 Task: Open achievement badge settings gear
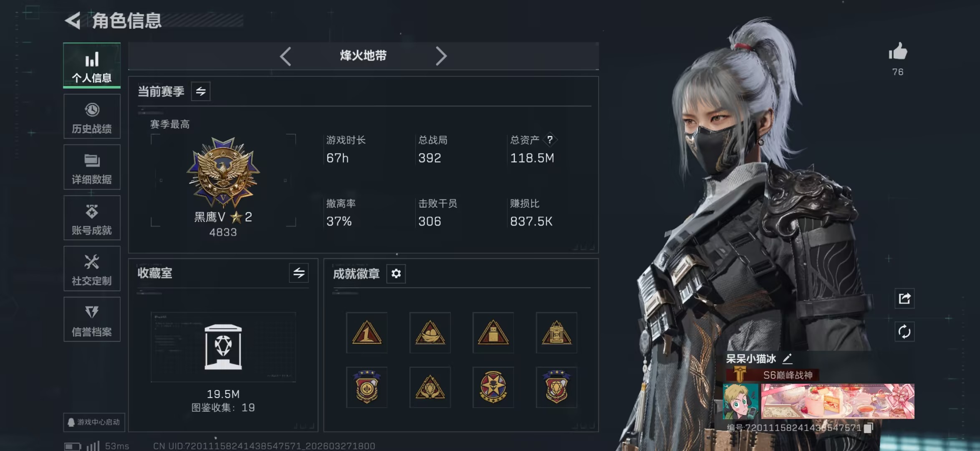point(396,274)
